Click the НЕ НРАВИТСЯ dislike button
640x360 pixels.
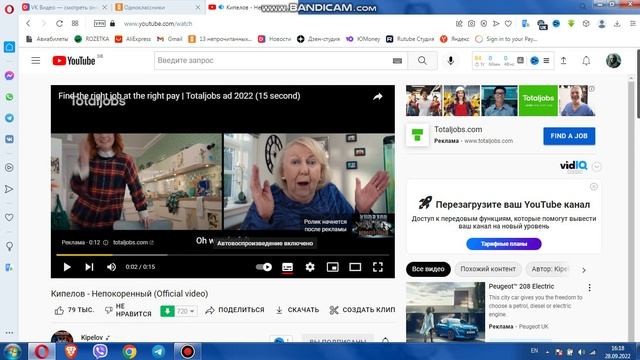point(128,310)
